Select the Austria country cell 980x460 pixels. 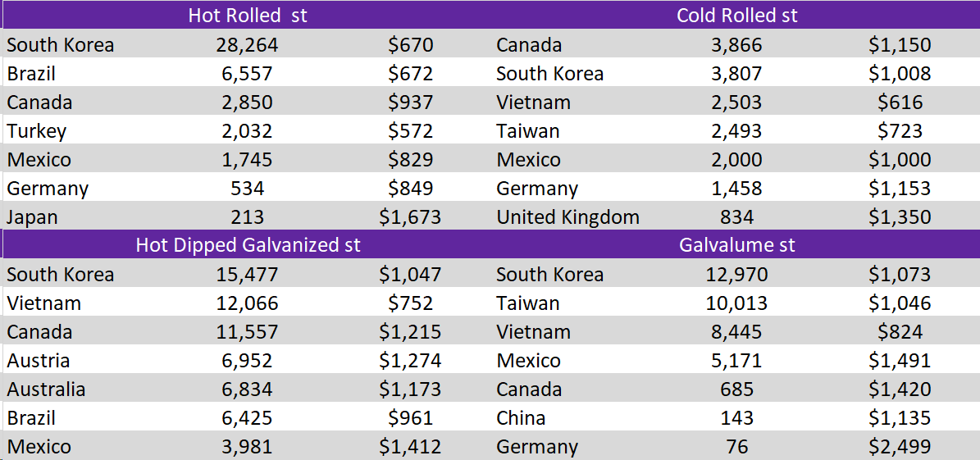point(39,361)
